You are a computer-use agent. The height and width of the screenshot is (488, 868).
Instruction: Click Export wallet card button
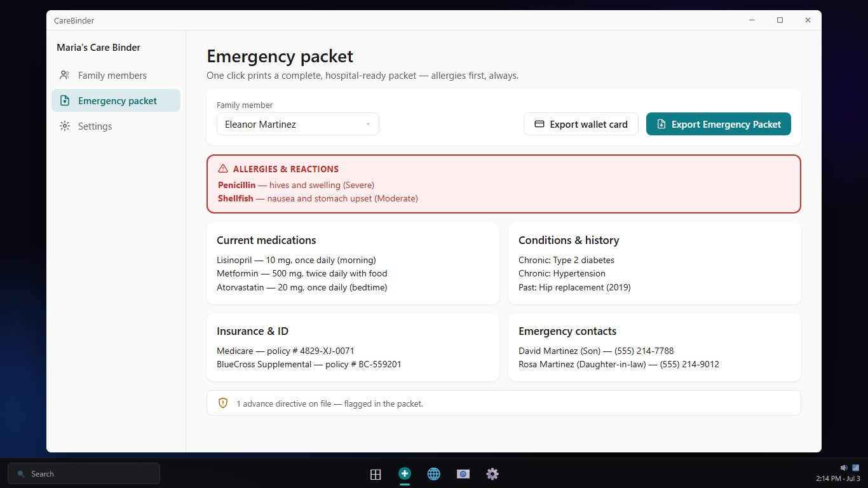click(x=581, y=124)
